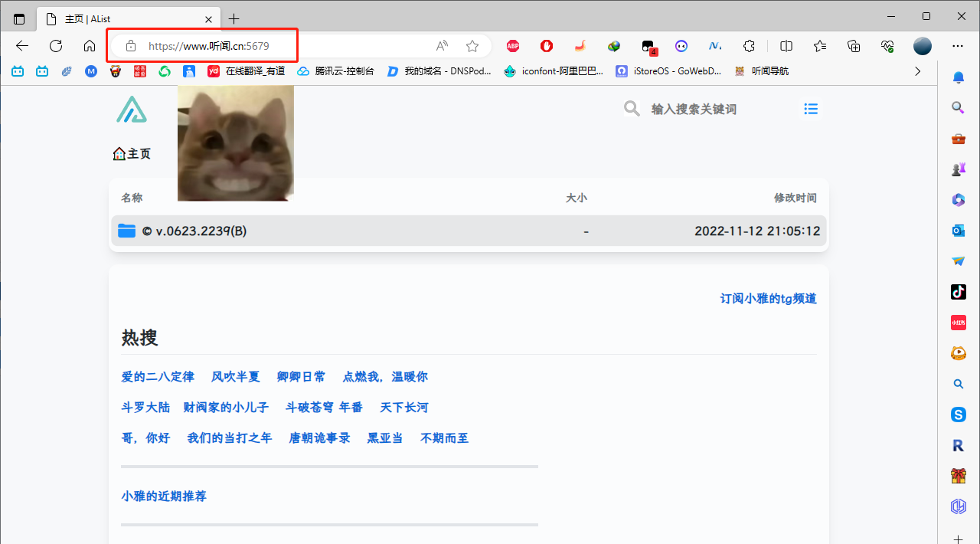
Task: Open the 在线翻译_有道 bookmark
Action: pyautogui.click(x=247, y=71)
